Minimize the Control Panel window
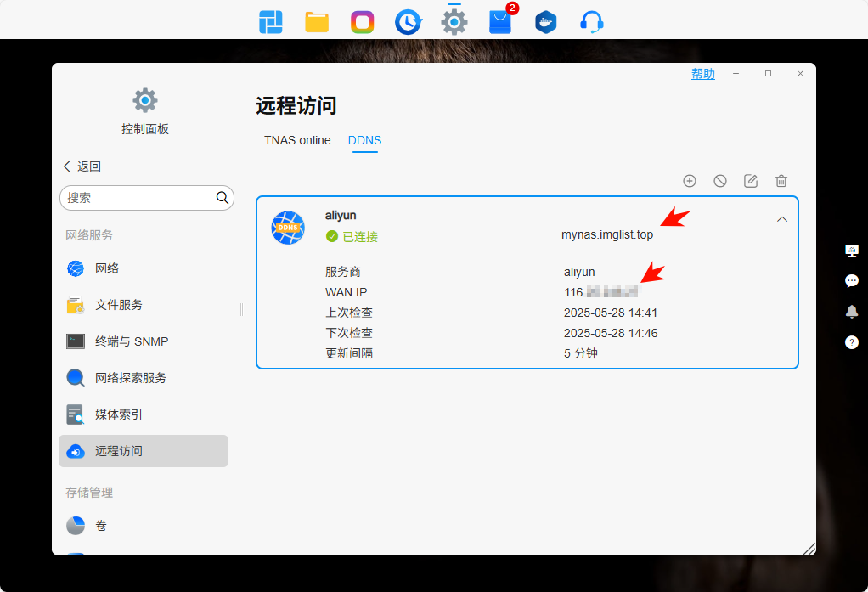This screenshot has width=868, height=592. tap(736, 74)
